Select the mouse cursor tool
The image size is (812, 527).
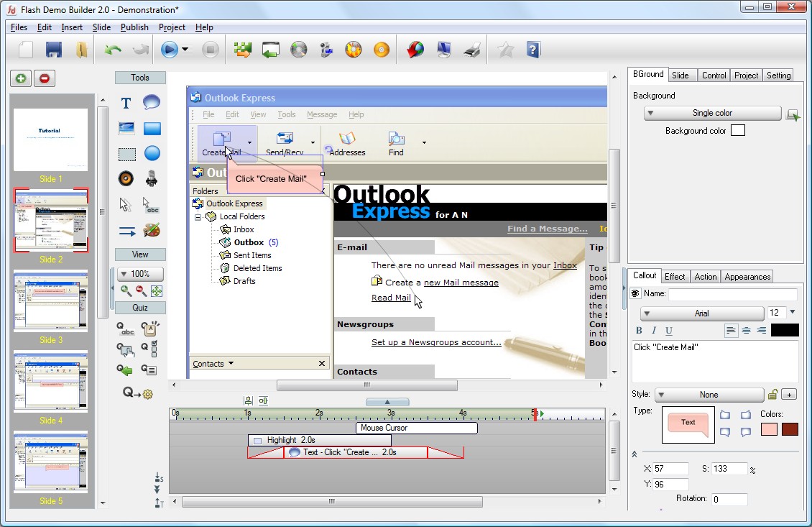pos(125,204)
